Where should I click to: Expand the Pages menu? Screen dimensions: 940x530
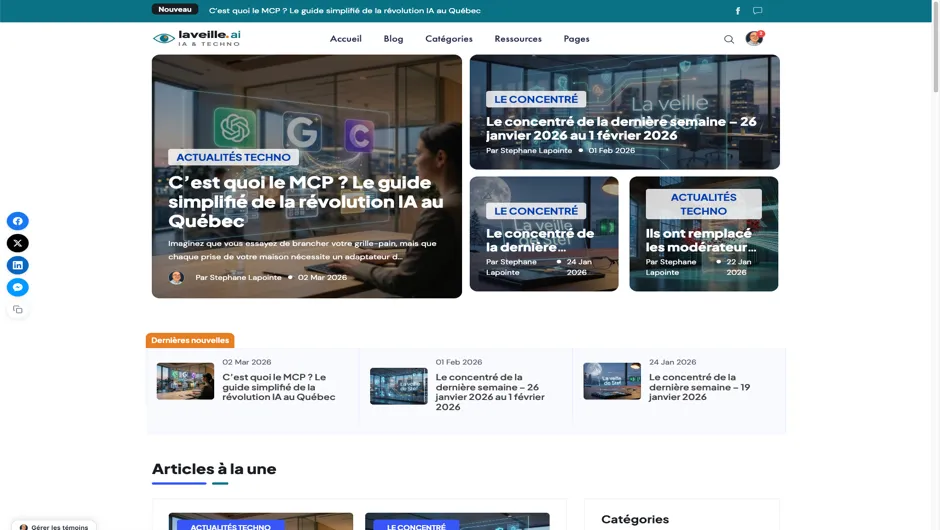(x=576, y=39)
